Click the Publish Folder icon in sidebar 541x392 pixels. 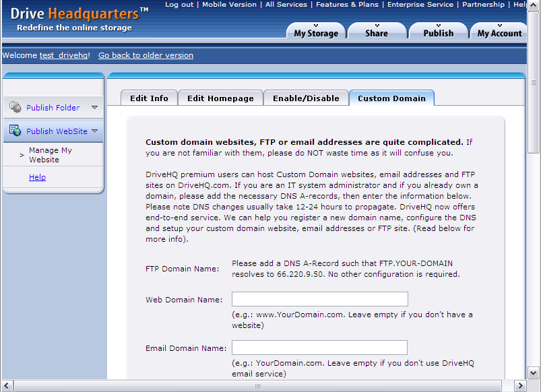pos(15,107)
